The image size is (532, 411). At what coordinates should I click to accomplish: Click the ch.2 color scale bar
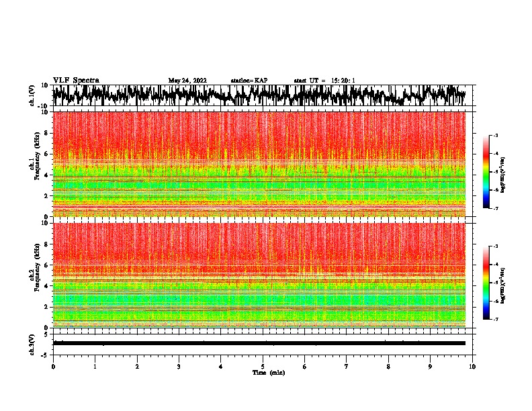pos(486,283)
